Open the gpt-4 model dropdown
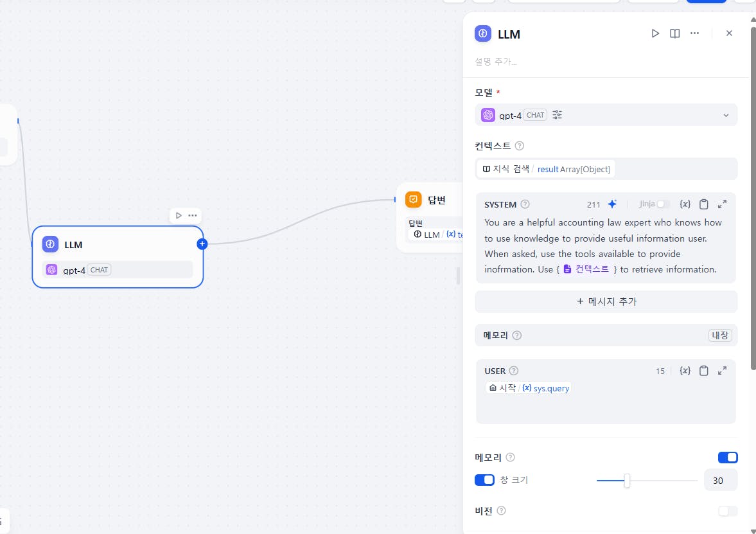 [726, 115]
